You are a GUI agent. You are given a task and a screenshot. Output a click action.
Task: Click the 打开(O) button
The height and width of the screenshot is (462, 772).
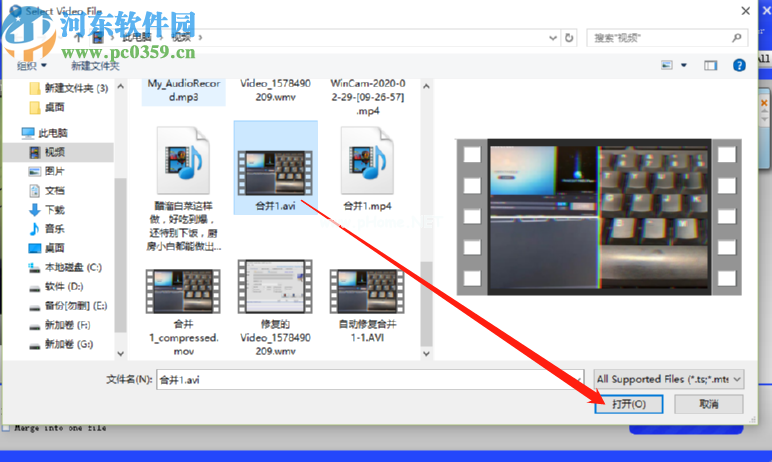[x=629, y=404]
